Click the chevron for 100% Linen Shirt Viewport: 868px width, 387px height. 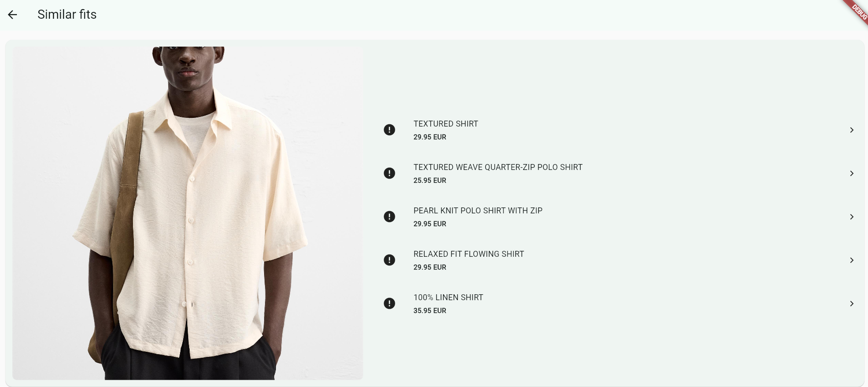(852, 304)
